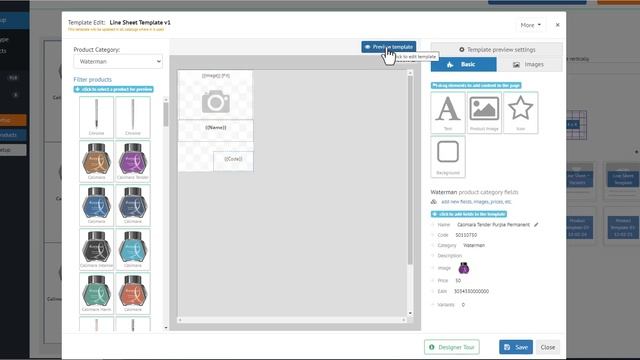Select the red-orange ink bottle product
The height and width of the screenshot is (360, 640).
click(133, 293)
